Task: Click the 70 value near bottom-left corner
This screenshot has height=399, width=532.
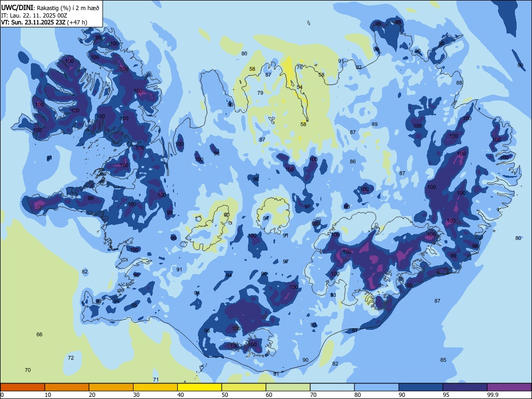Action: click(28, 370)
